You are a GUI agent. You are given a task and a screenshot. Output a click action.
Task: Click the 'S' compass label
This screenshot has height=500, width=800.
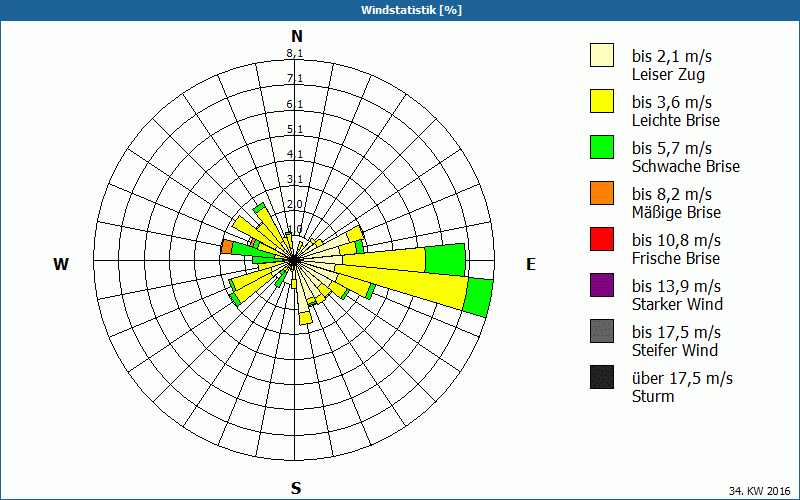tap(296, 489)
